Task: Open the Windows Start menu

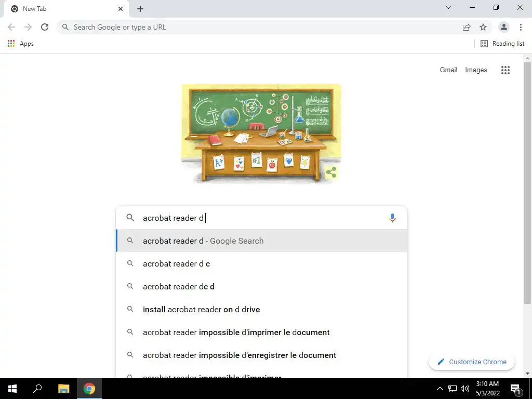Action: 12,389
